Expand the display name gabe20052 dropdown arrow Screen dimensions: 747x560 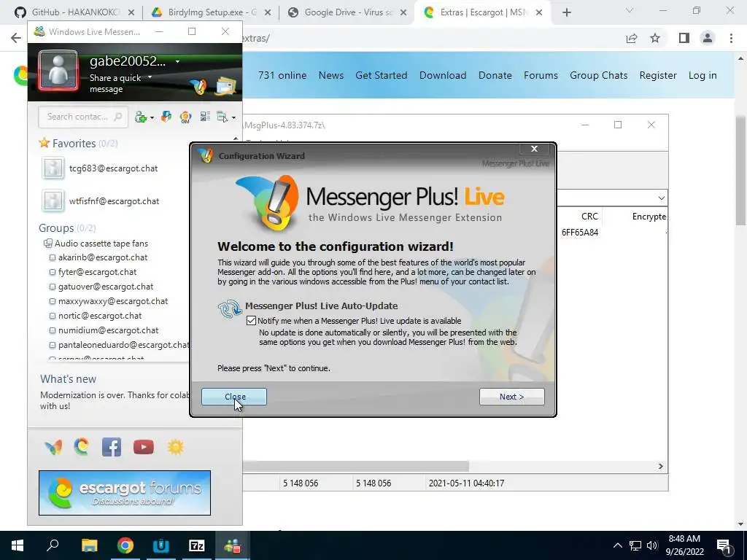[x=177, y=61]
